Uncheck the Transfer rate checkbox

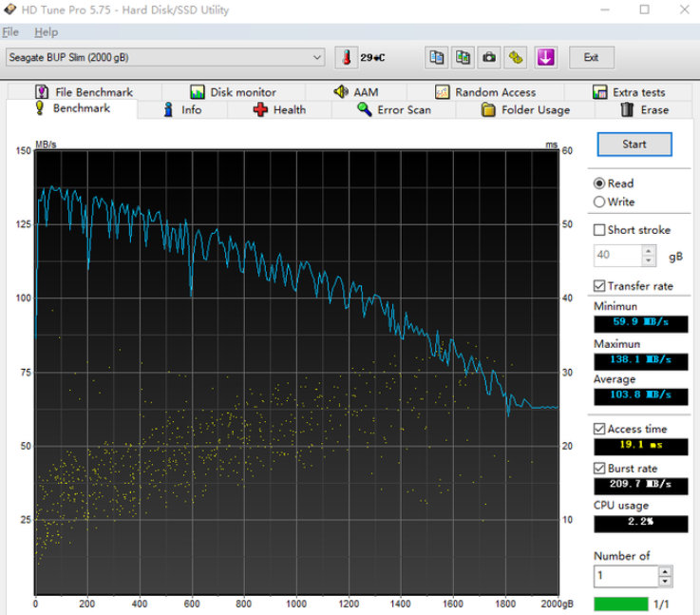[x=599, y=285]
